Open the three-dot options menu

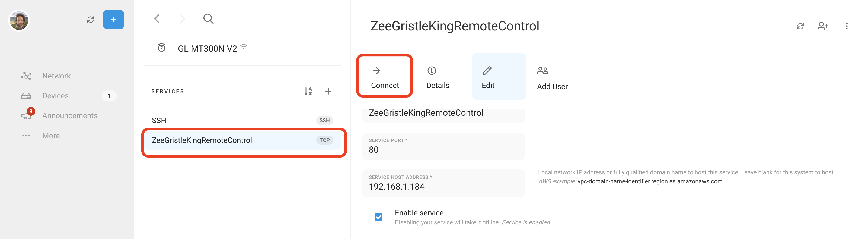point(846,26)
